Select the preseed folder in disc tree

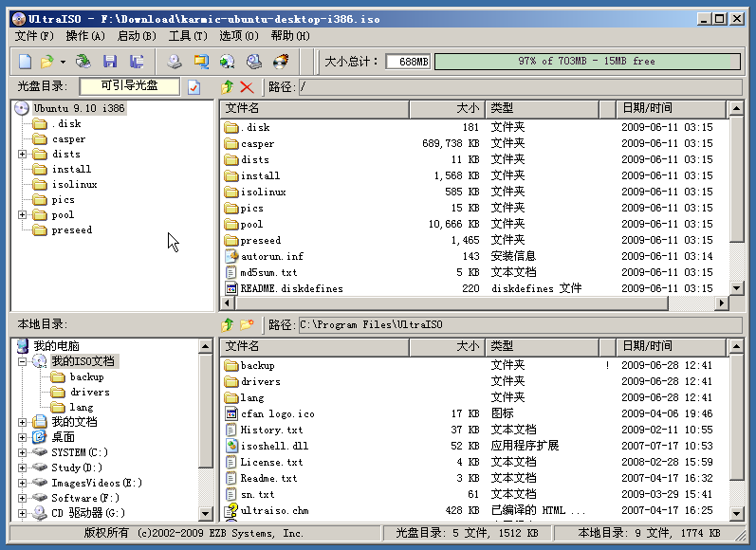tap(72, 229)
